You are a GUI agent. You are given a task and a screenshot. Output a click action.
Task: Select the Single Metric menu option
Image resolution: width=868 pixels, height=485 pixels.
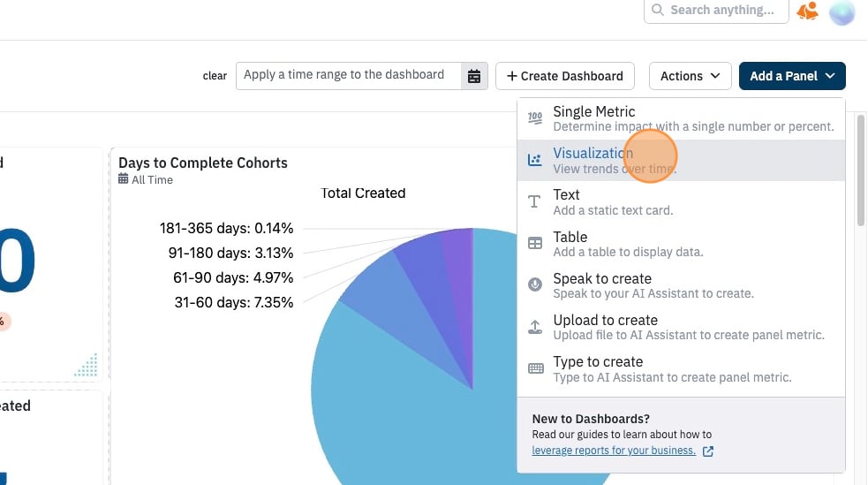coord(681,118)
